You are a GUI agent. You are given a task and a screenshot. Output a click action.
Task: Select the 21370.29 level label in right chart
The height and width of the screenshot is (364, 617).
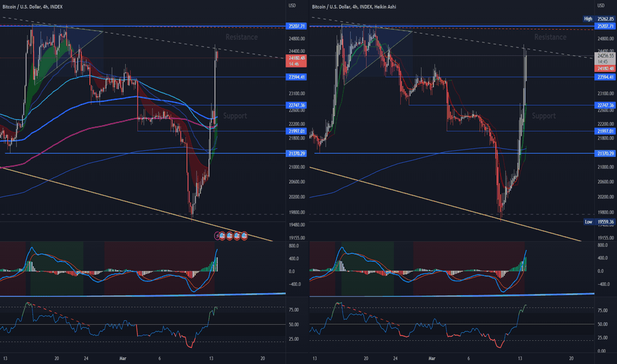click(x=605, y=154)
